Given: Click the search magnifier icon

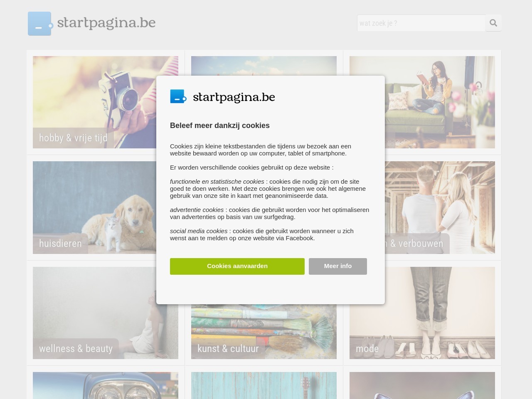Looking at the screenshot, I should [493, 23].
